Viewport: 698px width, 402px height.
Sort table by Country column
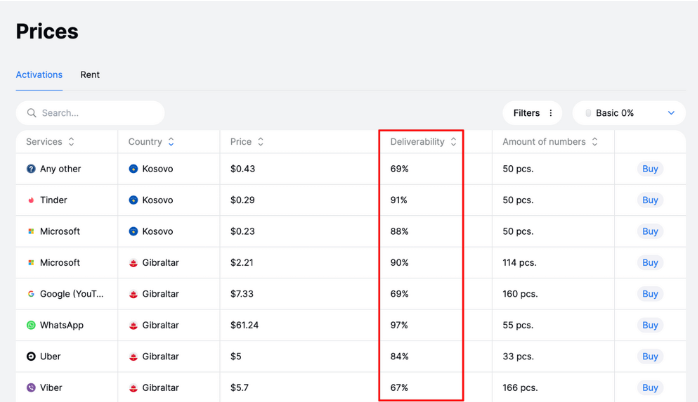point(171,142)
